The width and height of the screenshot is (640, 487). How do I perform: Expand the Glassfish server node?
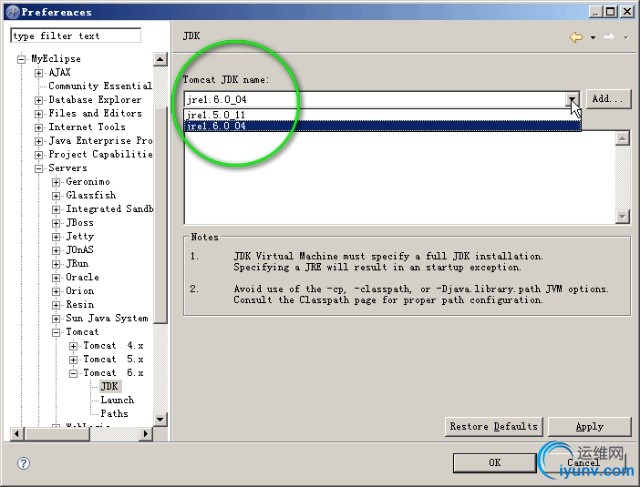point(56,196)
